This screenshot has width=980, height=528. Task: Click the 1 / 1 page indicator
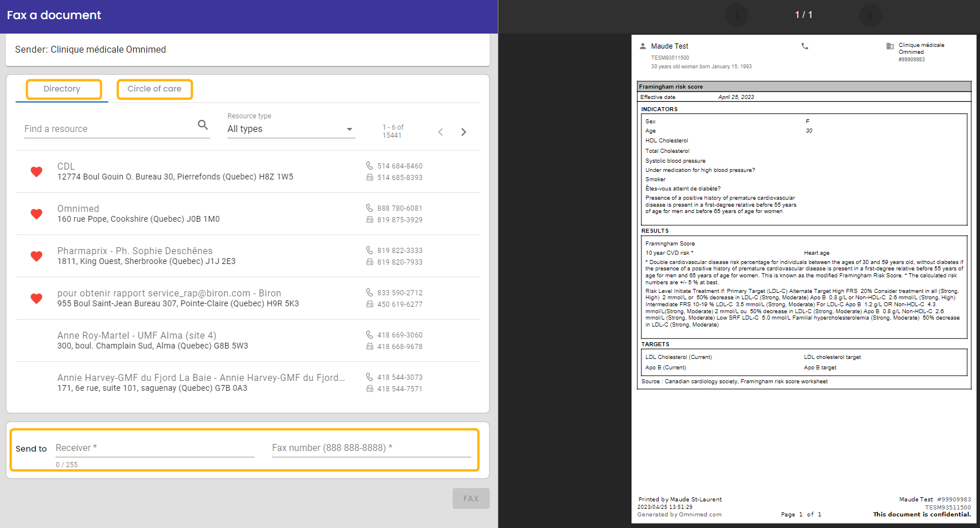coord(803,15)
